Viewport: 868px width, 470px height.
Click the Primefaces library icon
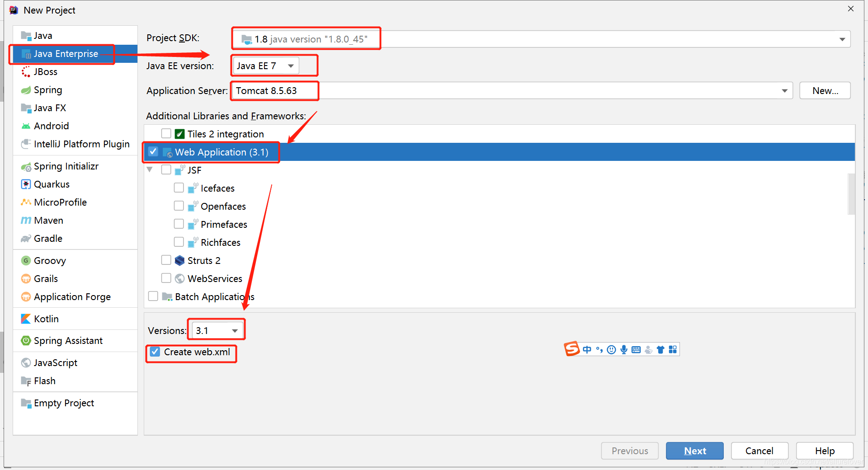(x=193, y=224)
